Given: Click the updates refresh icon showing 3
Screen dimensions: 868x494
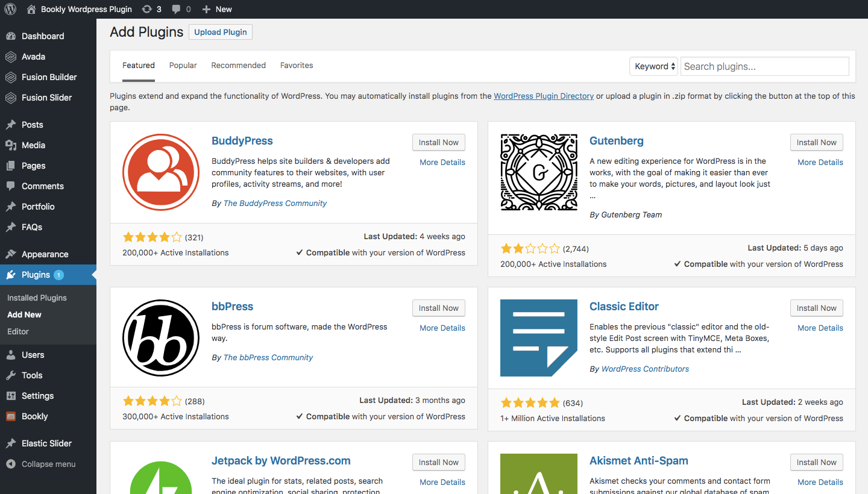Looking at the screenshot, I should coord(146,9).
